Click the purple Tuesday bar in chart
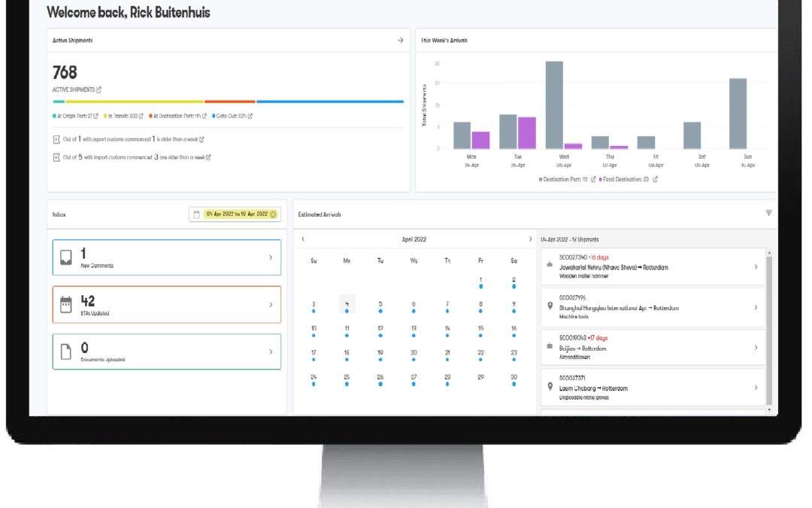812x508 pixels. 526,133
